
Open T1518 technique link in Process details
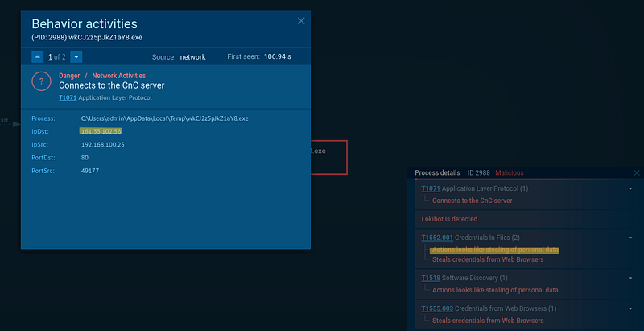[x=431, y=278]
